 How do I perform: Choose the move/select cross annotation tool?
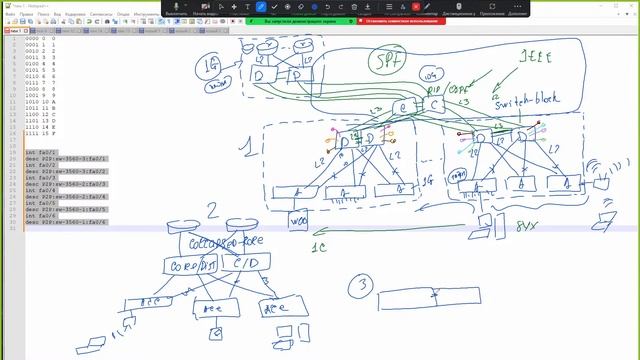234,7
